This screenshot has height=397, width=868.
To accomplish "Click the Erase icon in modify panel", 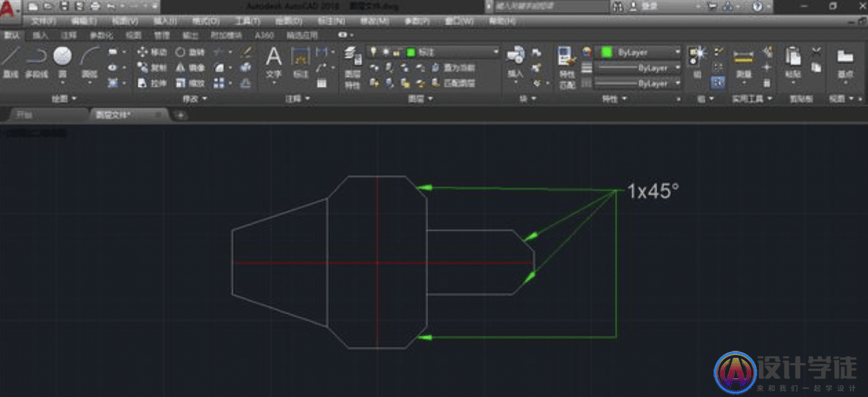I will [246, 52].
